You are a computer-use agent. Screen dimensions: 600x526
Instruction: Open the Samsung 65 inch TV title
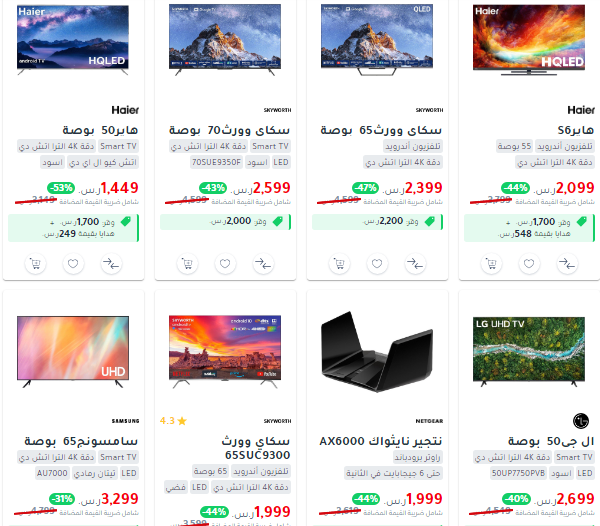[x=81, y=441]
